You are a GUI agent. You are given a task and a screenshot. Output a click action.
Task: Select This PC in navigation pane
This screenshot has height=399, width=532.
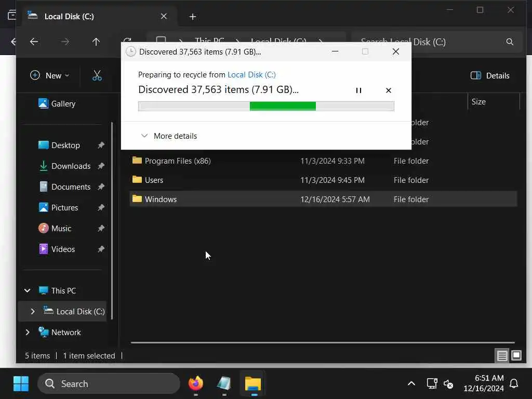57,290
